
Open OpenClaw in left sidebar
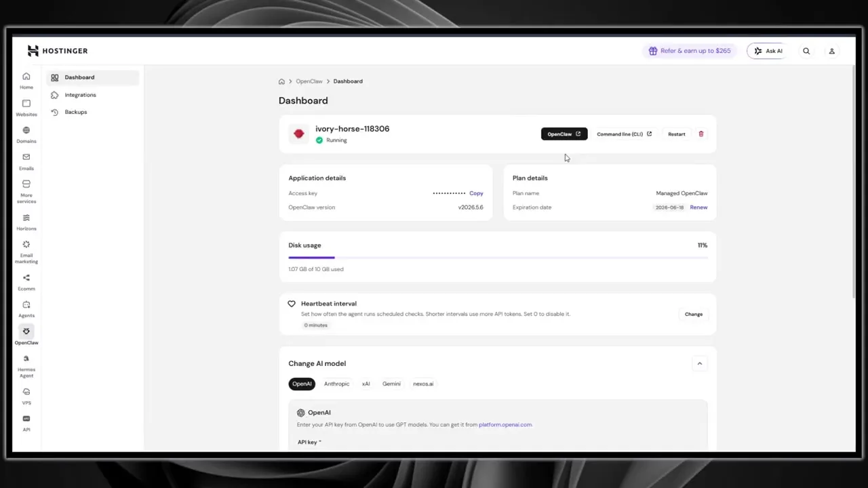tap(26, 335)
